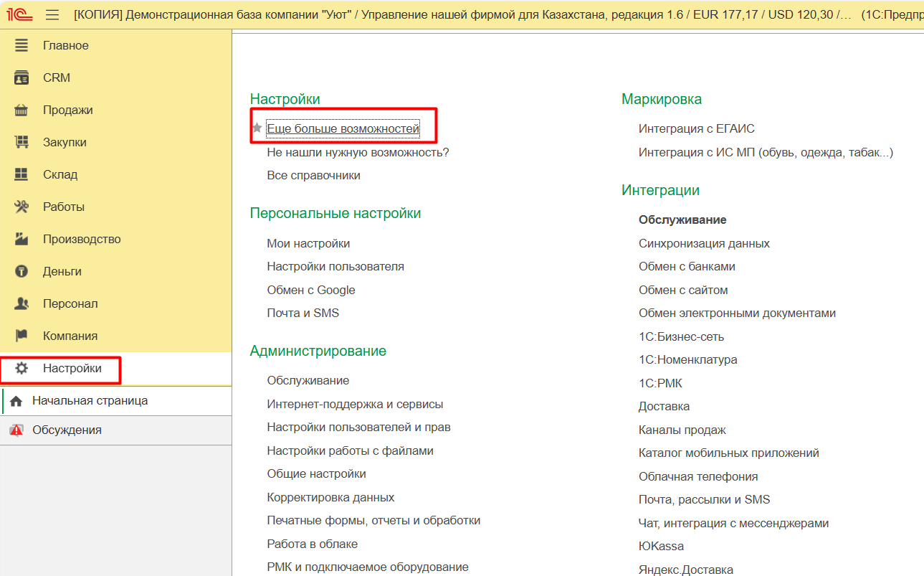This screenshot has height=576, width=924.
Task: Open Продажи basket icon
Action: point(22,110)
